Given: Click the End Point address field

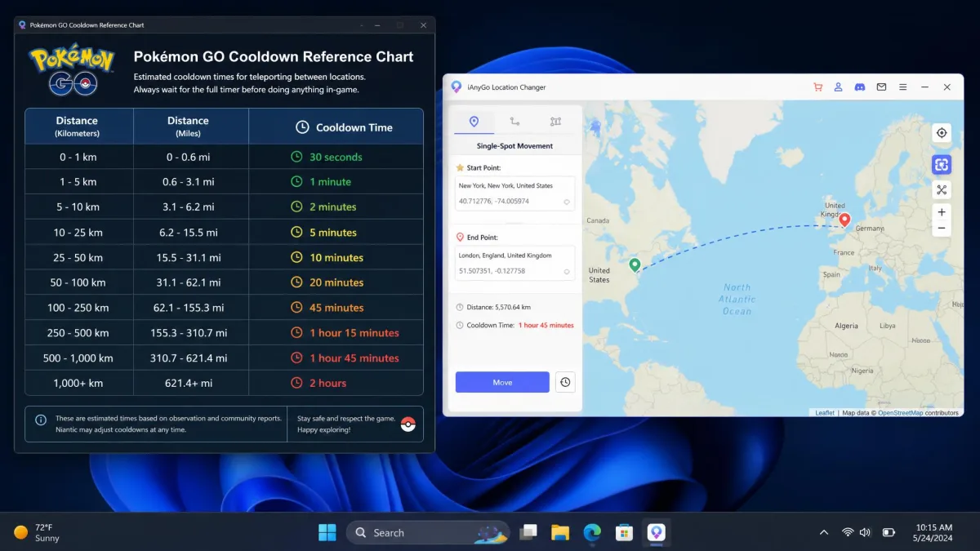Looking at the screenshot, I should [515, 263].
